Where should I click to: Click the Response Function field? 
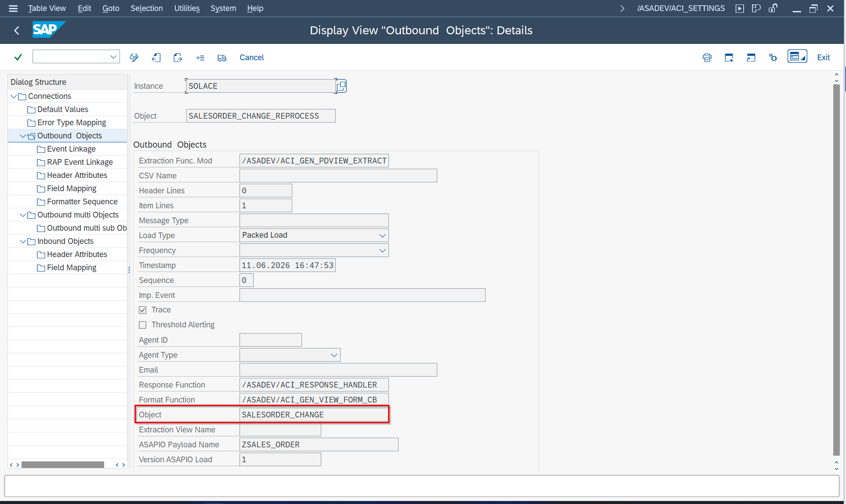(x=314, y=385)
